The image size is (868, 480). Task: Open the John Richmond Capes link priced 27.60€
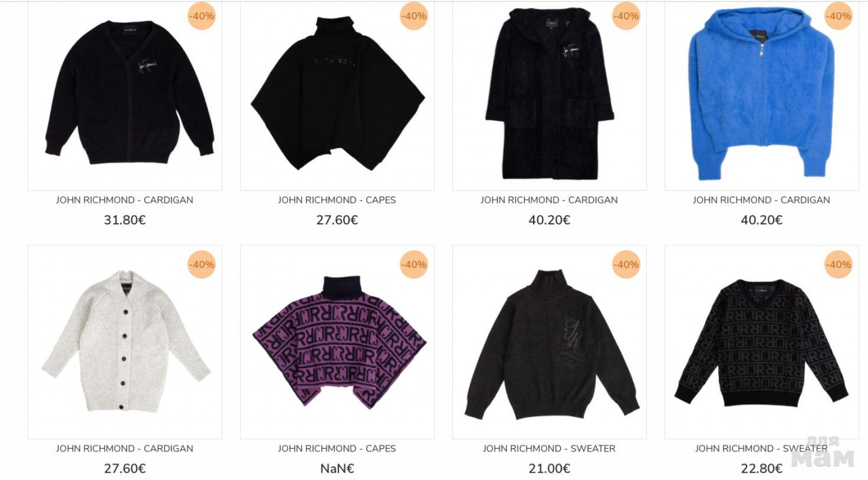(337, 200)
